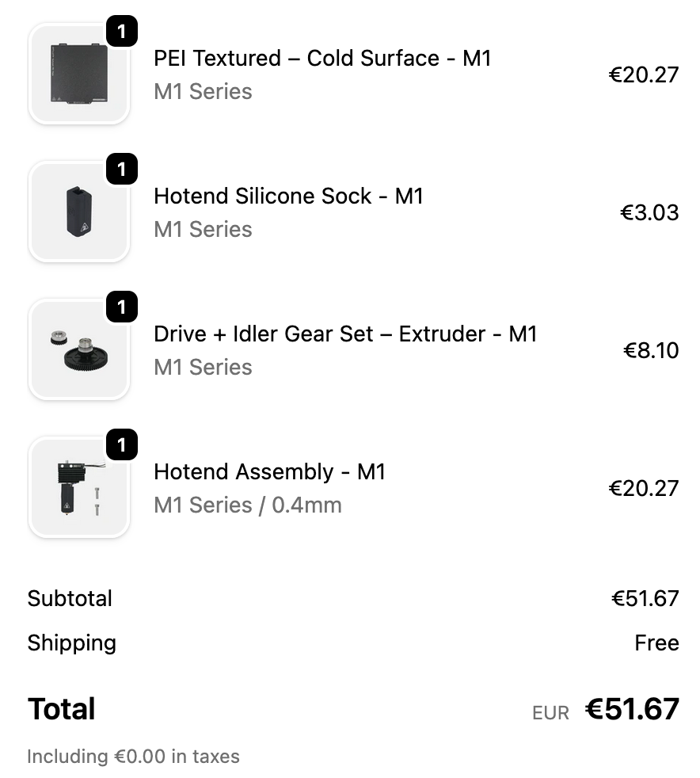Click the EUR currency label
Image resolution: width=700 pixels, height=778 pixels.
pos(550,713)
